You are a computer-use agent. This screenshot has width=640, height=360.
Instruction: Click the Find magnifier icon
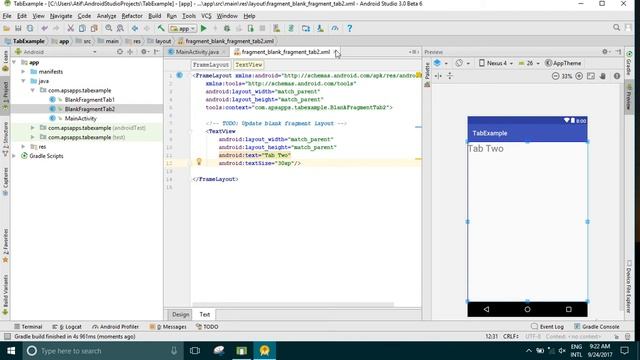coord(109,29)
